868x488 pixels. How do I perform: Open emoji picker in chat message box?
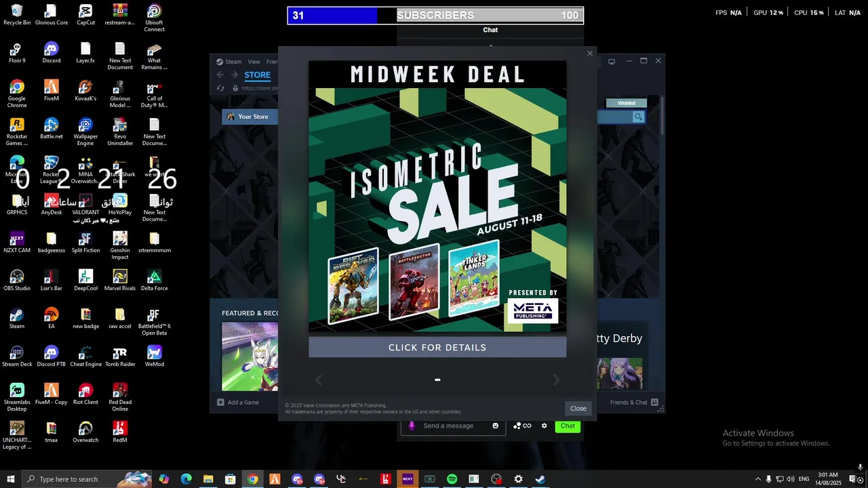tap(496, 426)
